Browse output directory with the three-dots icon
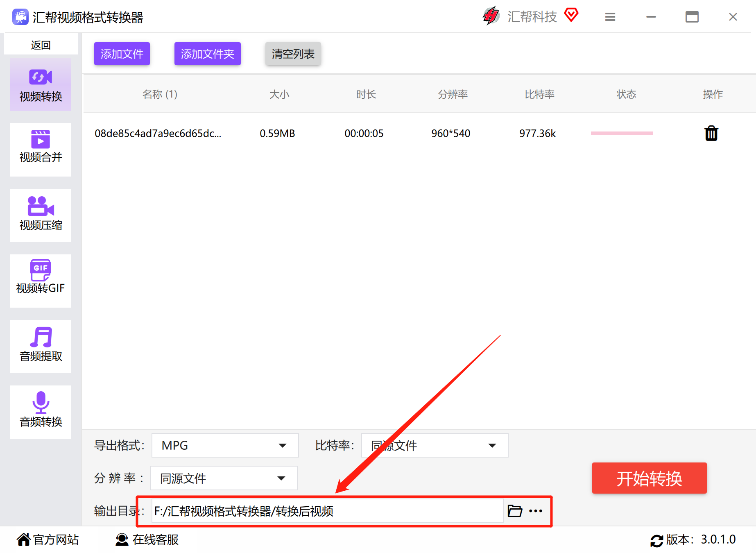 [536, 511]
